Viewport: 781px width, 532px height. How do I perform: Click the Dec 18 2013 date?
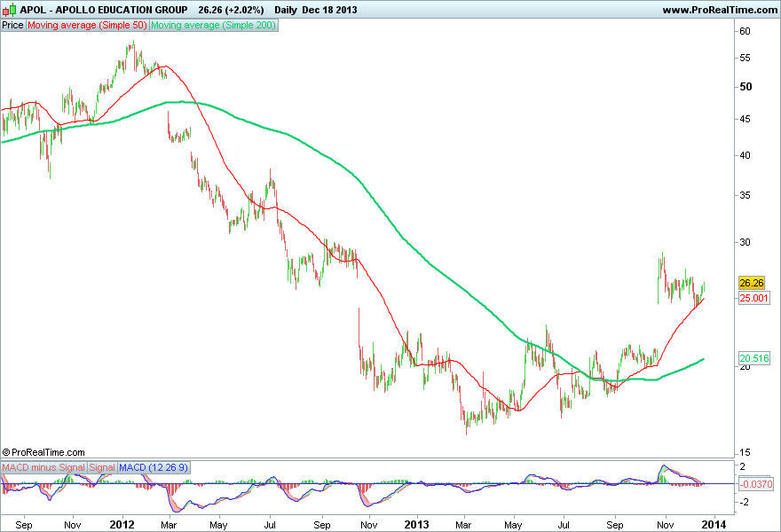(x=330, y=10)
